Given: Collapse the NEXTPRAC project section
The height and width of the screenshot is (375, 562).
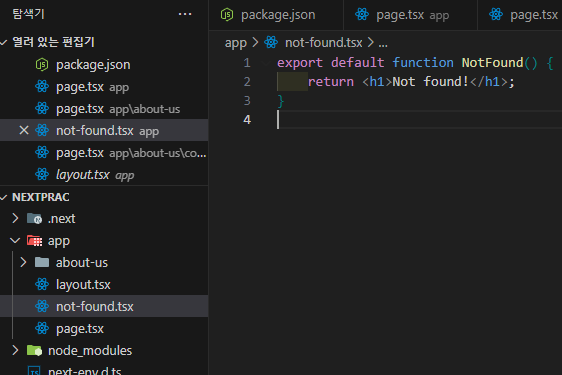Looking at the screenshot, I should pos(4,198).
